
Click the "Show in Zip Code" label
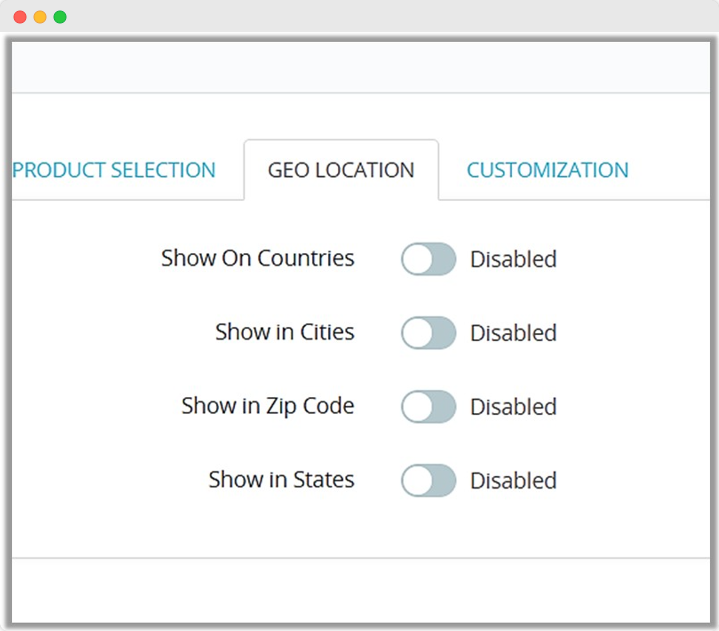(267, 406)
